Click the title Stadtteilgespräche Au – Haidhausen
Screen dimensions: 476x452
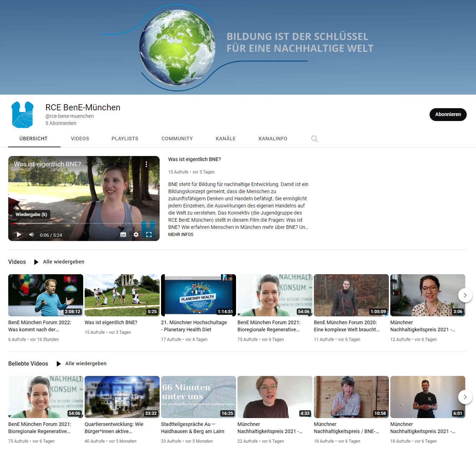[192, 428]
